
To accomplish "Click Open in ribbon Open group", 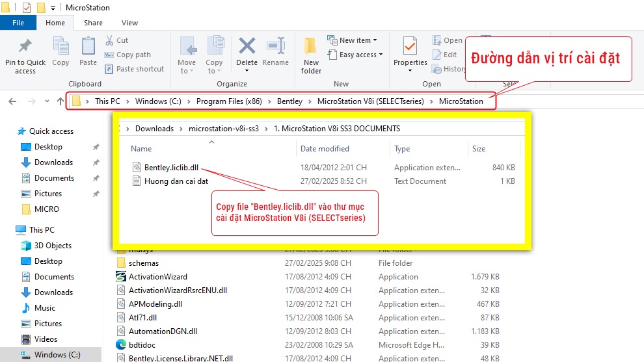I will click(448, 40).
